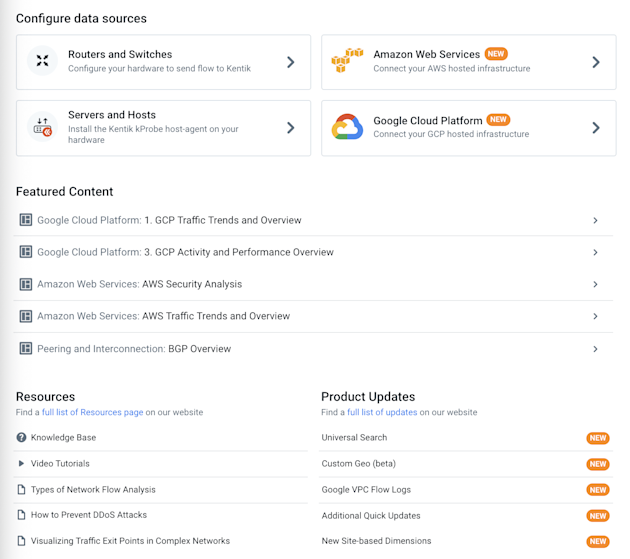The width and height of the screenshot is (630, 559).
Task: Click NEW badge for Custom Geo (beta)
Action: [x=598, y=464]
